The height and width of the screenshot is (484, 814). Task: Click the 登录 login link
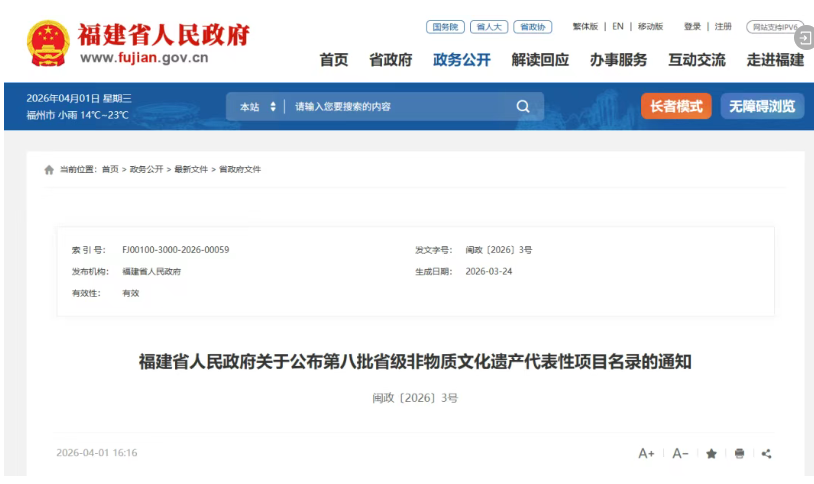pos(692,27)
